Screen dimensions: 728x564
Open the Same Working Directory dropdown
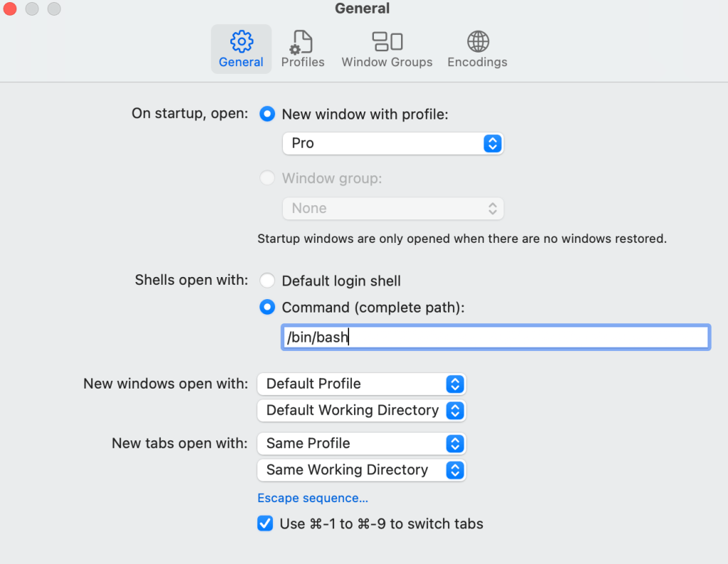point(361,470)
